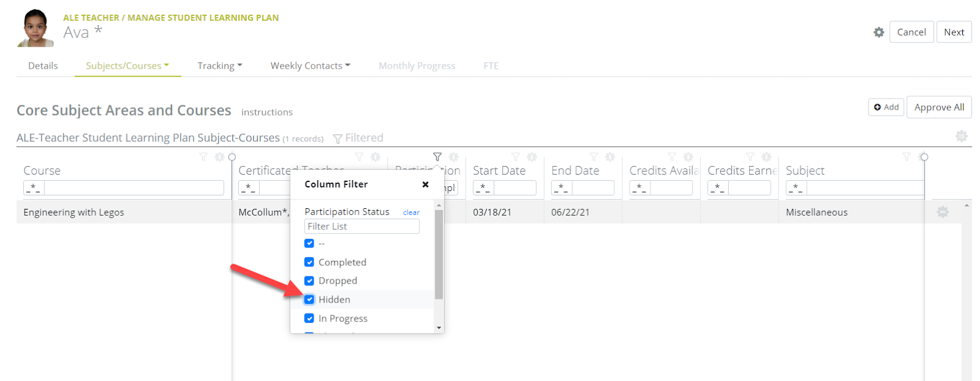Expand the Weekly Contacts dropdown
The image size is (980, 381).
(310, 66)
